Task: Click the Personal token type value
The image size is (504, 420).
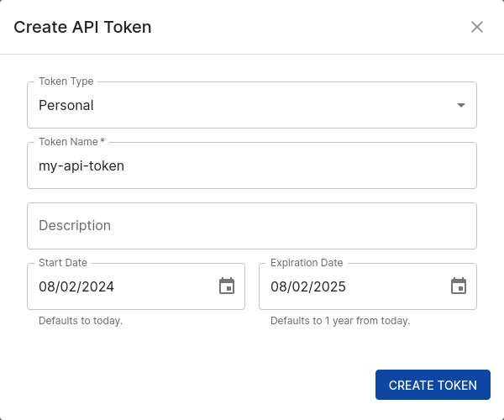Action: tap(66, 105)
